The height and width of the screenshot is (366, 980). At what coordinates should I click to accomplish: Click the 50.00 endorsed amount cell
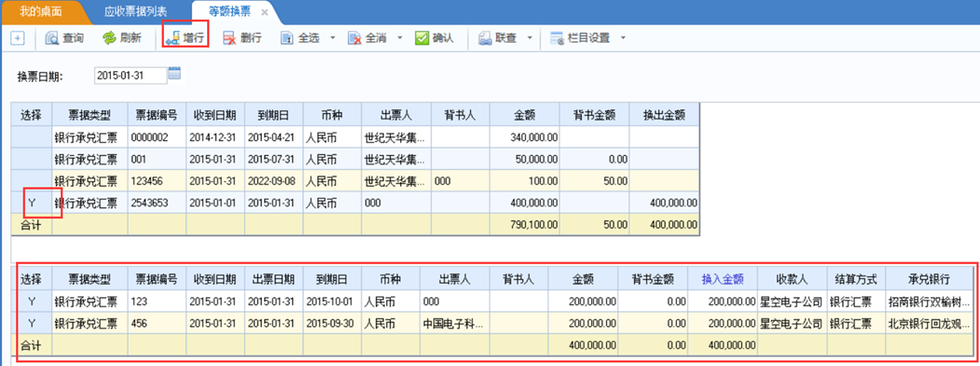594,181
